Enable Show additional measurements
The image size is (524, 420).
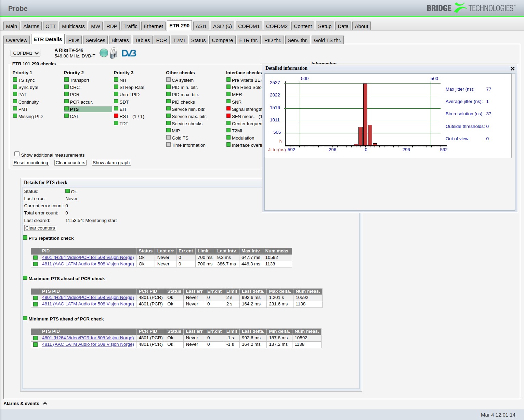click(17, 154)
